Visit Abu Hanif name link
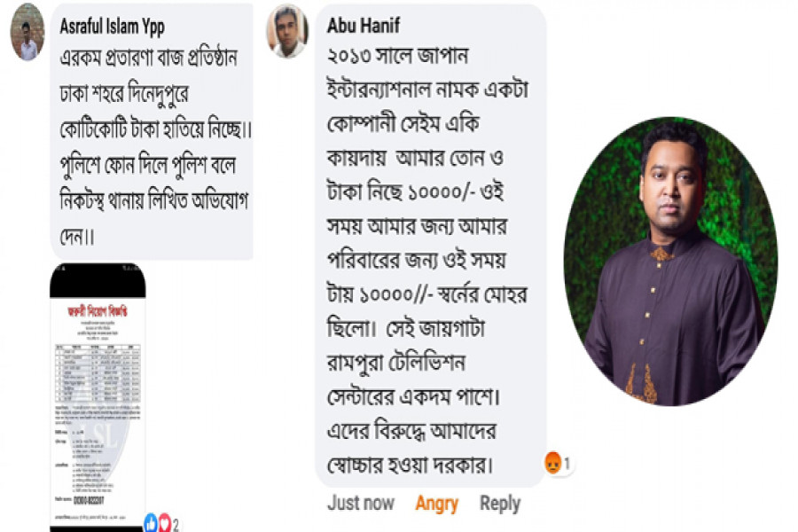The width and height of the screenshot is (798, 532). (x=364, y=25)
